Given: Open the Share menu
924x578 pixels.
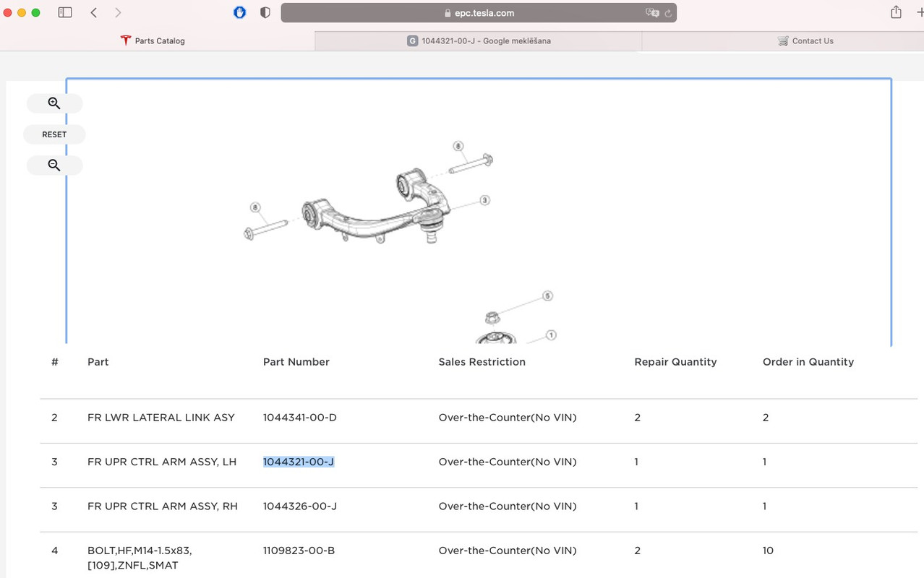Looking at the screenshot, I should (896, 12).
